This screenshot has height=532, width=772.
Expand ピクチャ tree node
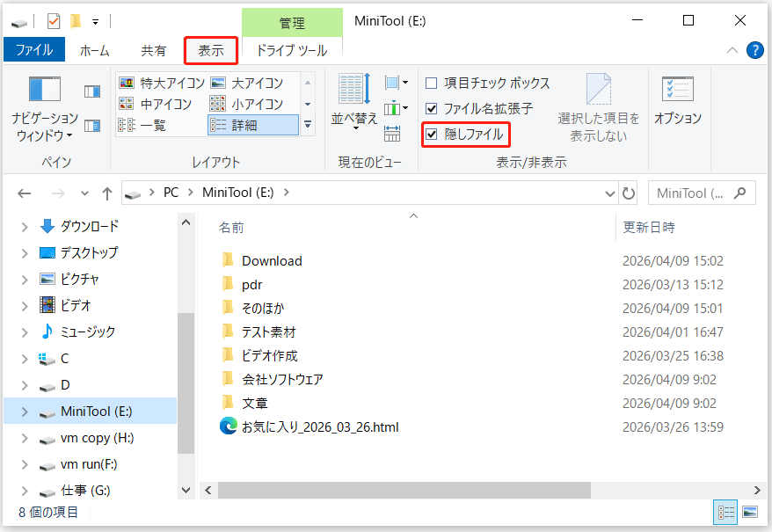(24, 280)
